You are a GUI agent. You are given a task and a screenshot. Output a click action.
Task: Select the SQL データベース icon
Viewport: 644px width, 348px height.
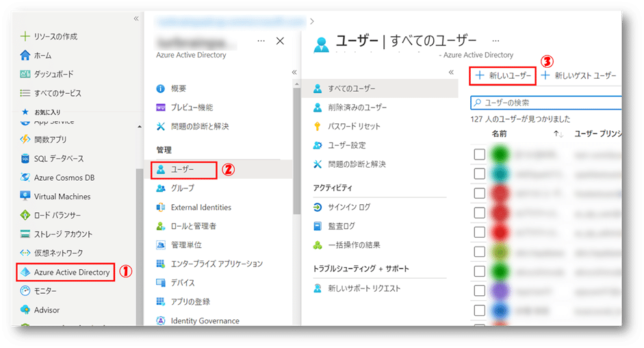[25, 158]
